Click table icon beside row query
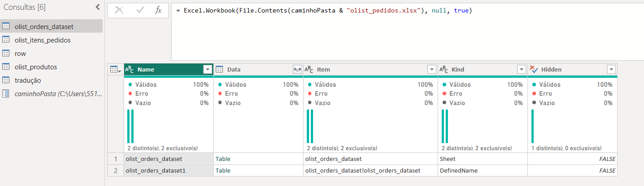Viewport: 644px width, 186px height. tap(6, 53)
